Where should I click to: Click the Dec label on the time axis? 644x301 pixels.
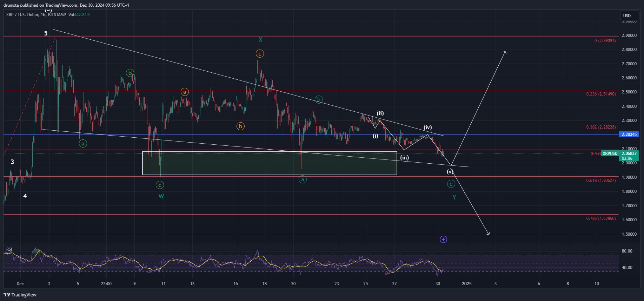tap(20, 284)
